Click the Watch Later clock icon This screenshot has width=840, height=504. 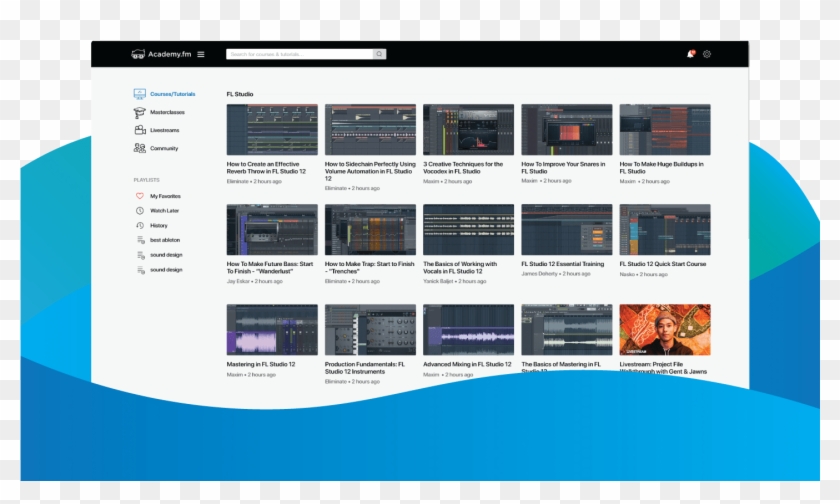click(x=139, y=211)
